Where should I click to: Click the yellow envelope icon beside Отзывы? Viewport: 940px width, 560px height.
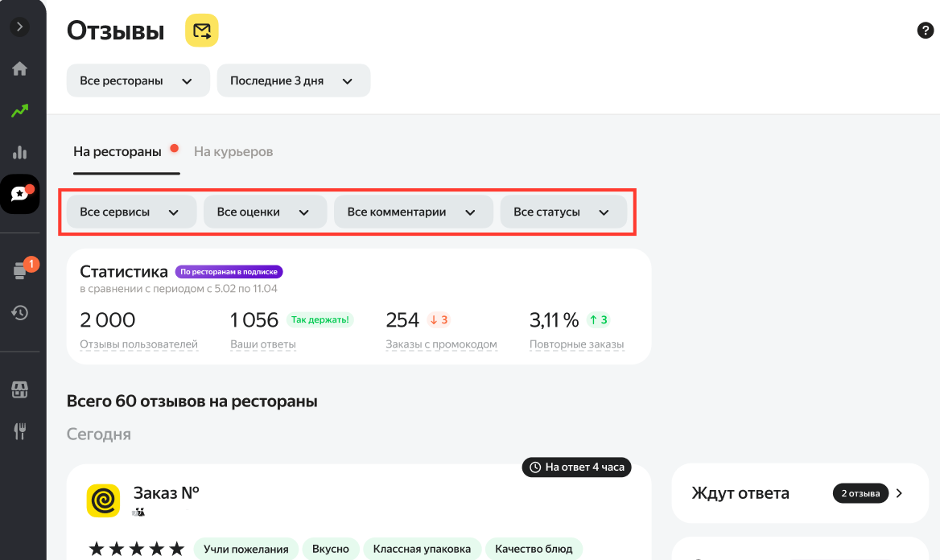pyautogui.click(x=202, y=31)
